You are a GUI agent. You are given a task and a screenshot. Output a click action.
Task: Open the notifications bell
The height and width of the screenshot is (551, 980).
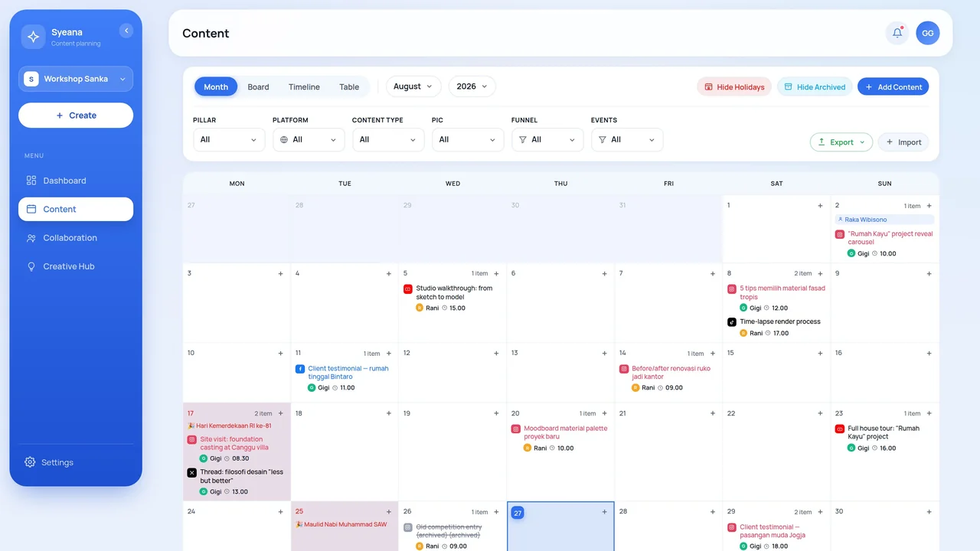pos(897,33)
